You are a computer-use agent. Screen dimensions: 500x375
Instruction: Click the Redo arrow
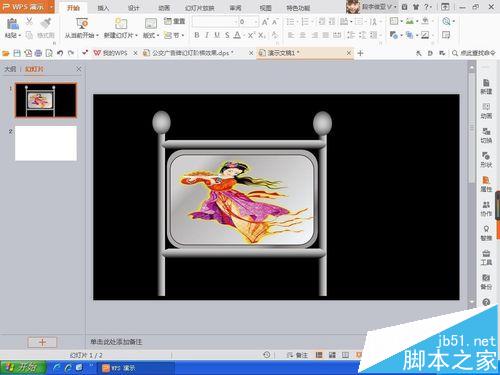(x=71, y=53)
